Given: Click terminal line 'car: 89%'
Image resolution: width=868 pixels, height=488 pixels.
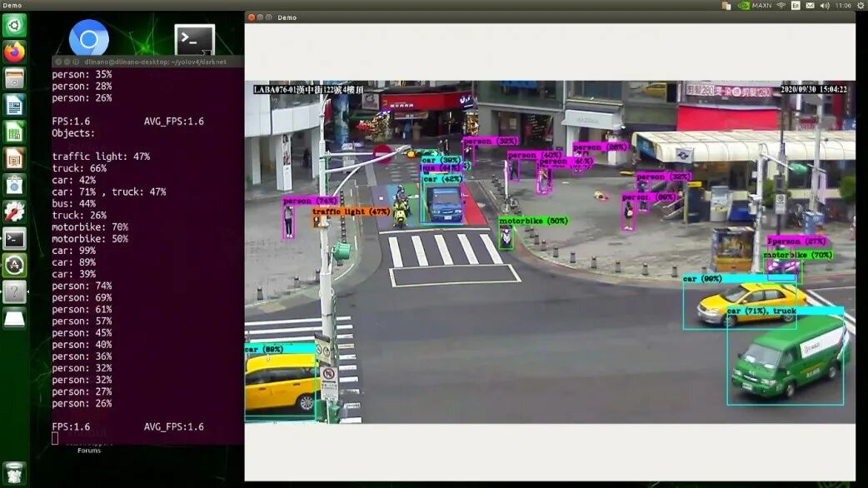Looking at the screenshot, I should tap(73, 262).
